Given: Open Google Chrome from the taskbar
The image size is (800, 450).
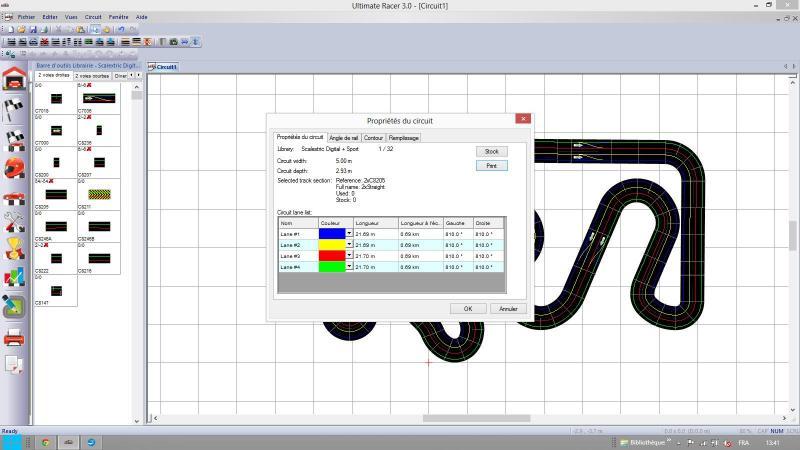Looking at the screenshot, I should (46, 442).
